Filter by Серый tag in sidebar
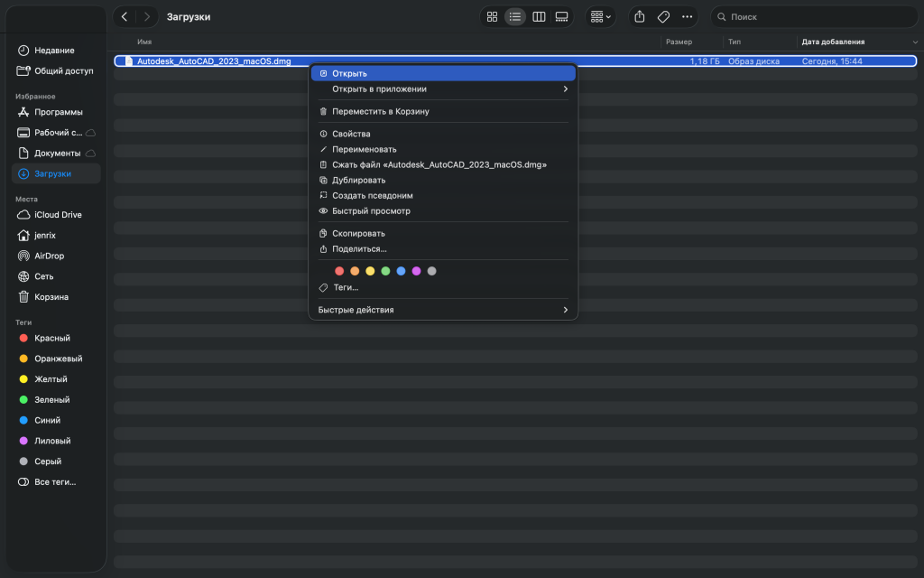Screen dimensions: 924x578 (x=56, y=461)
